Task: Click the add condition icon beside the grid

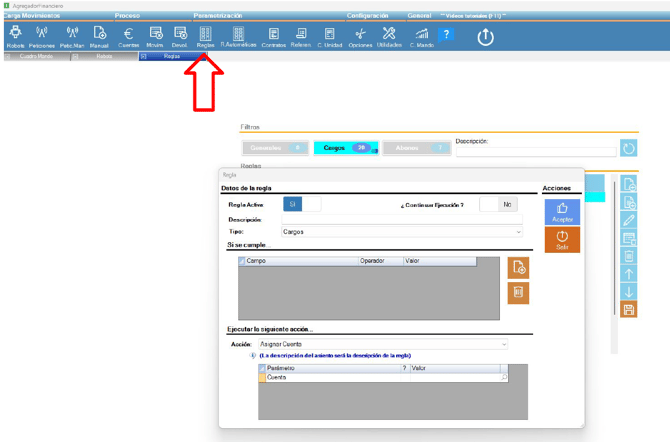Action: [518, 267]
